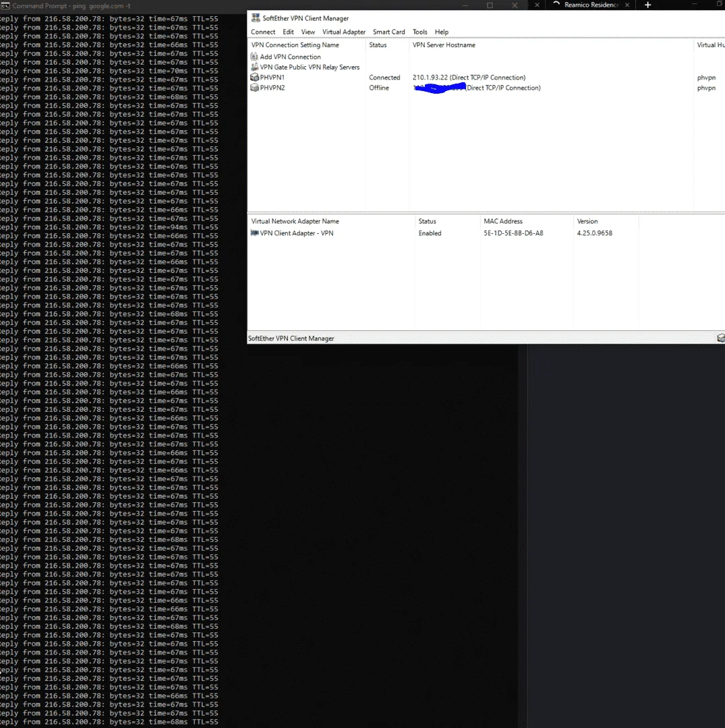
Task: Click the Enabled adapter status
Action: 430,233
